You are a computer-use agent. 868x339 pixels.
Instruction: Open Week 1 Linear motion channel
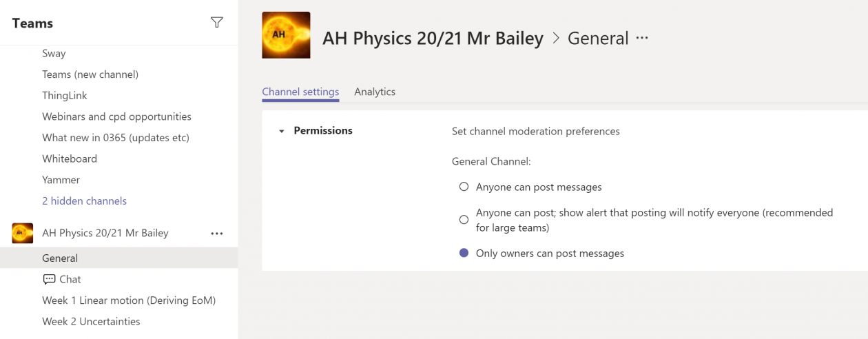tap(129, 300)
